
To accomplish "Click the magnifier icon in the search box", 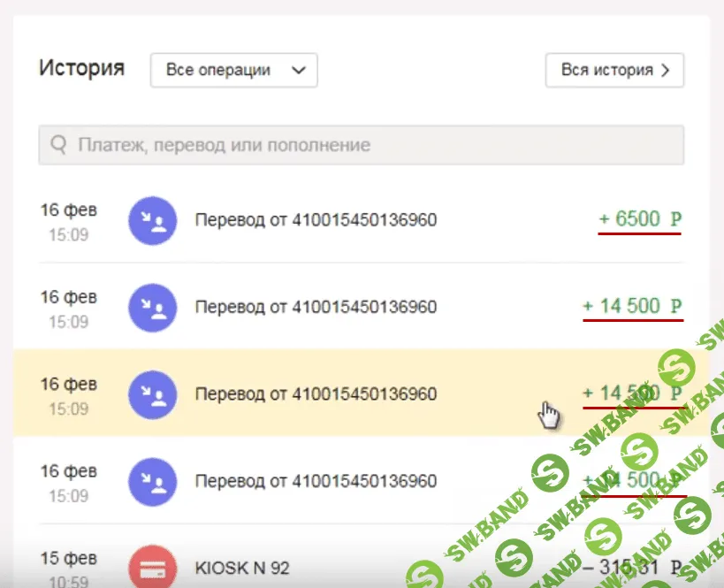I will [x=59, y=145].
